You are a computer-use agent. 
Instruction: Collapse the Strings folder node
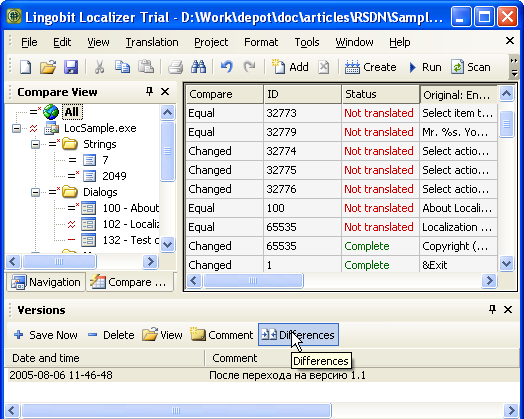pos(35,144)
